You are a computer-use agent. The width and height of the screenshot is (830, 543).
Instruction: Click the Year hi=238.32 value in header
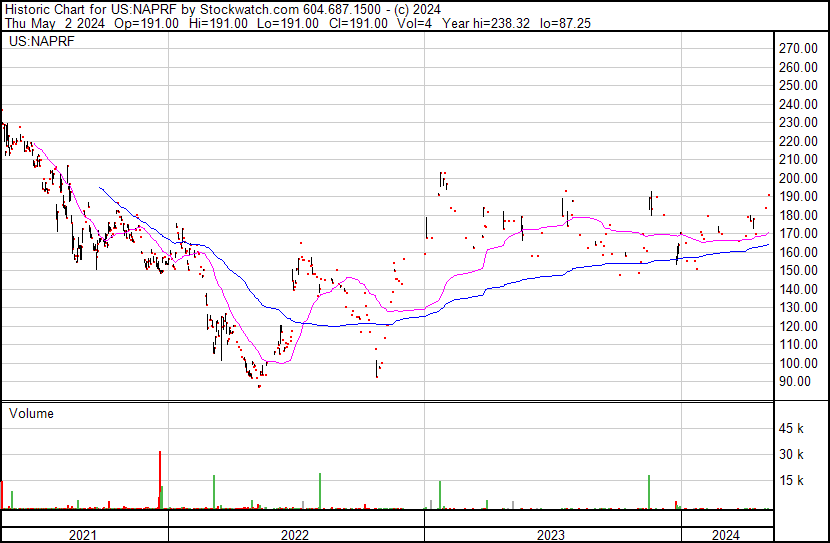pyautogui.click(x=486, y=23)
